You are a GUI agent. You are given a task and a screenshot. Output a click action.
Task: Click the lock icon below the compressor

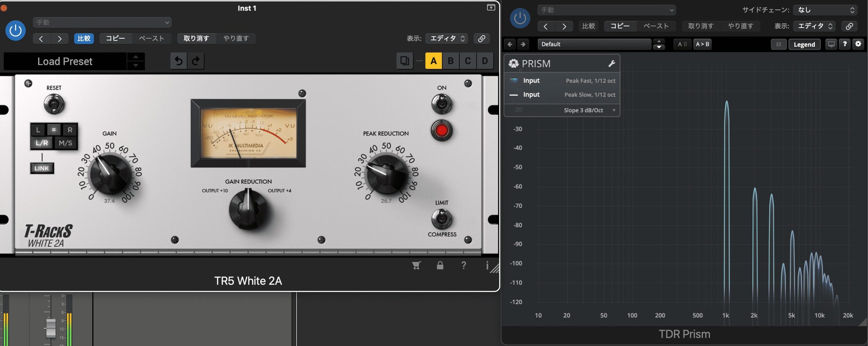point(440,265)
